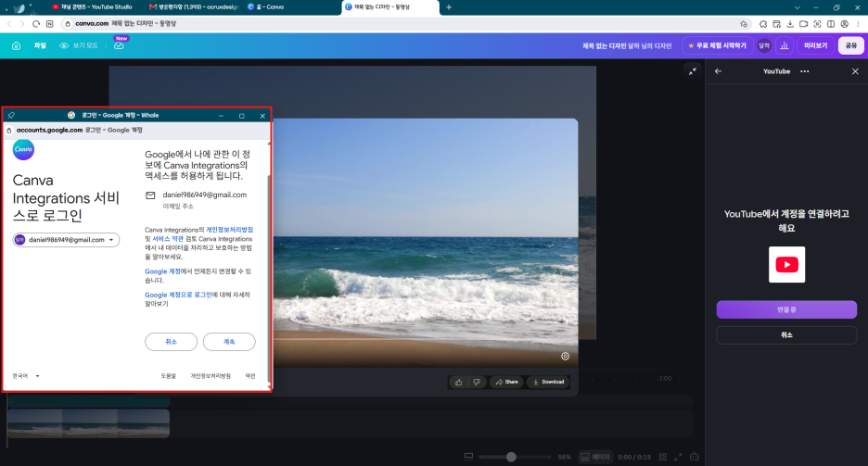Click the timeline thumbnail view icon left of zoom slider

pos(468,457)
